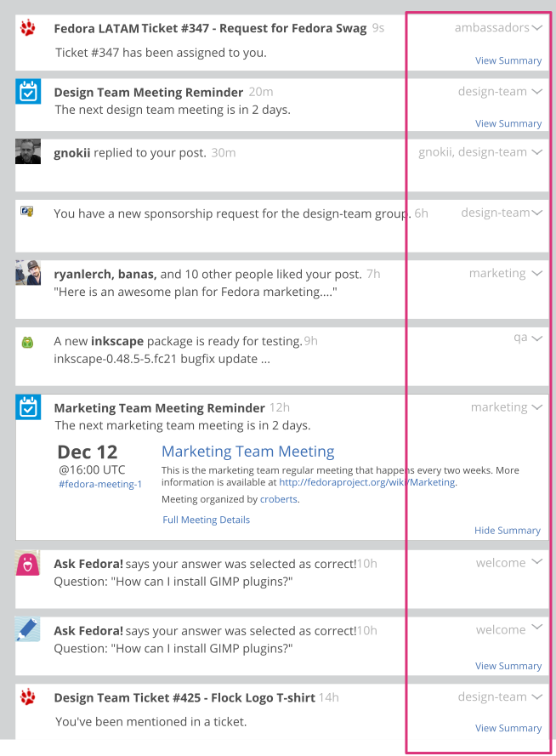556x756 pixels.
Task: Click the green inkscape package update icon
Action: coord(27,343)
